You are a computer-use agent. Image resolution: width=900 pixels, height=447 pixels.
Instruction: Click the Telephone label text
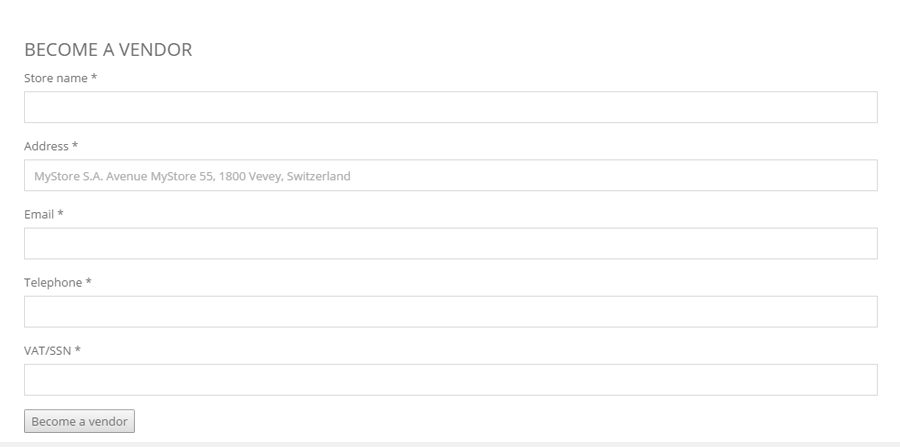tap(53, 283)
